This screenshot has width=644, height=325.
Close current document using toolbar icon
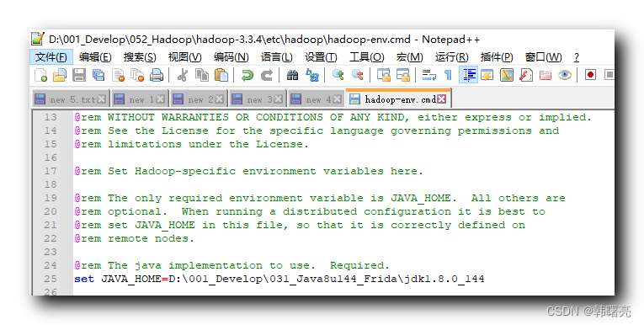pos(118,75)
